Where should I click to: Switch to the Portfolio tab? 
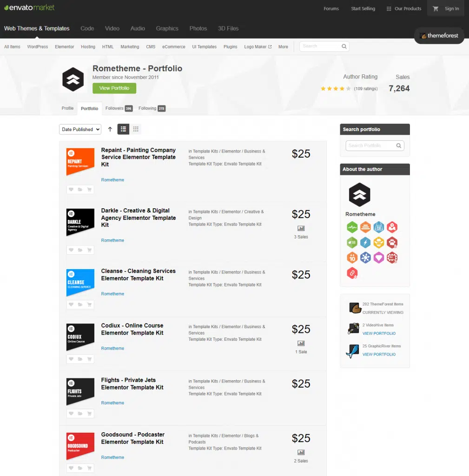pyautogui.click(x=90, y=109)
